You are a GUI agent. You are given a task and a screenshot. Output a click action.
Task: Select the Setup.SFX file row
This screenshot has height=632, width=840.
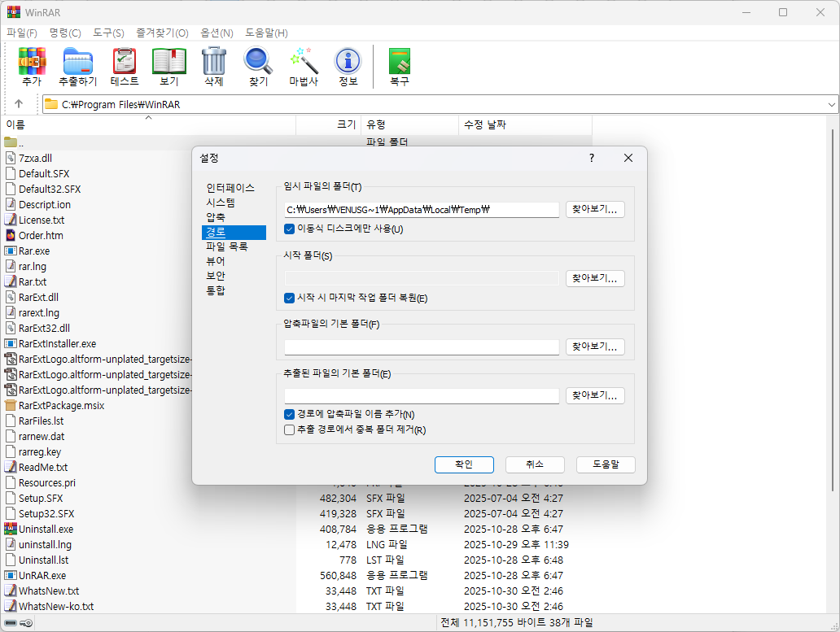[x=296, y=499]
